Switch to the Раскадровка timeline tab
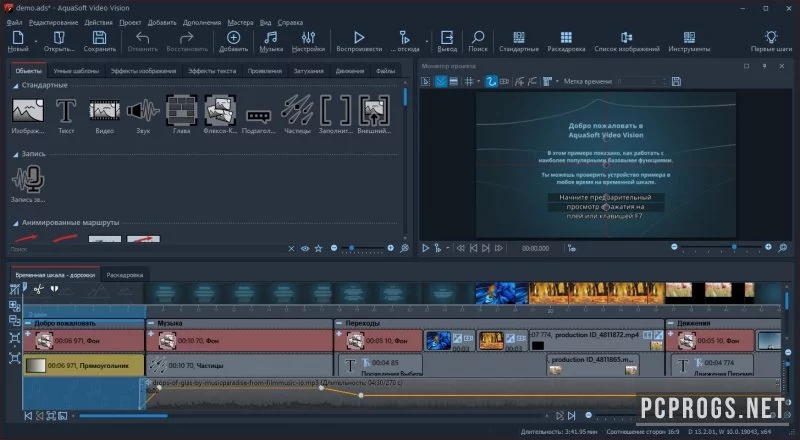 124,275
